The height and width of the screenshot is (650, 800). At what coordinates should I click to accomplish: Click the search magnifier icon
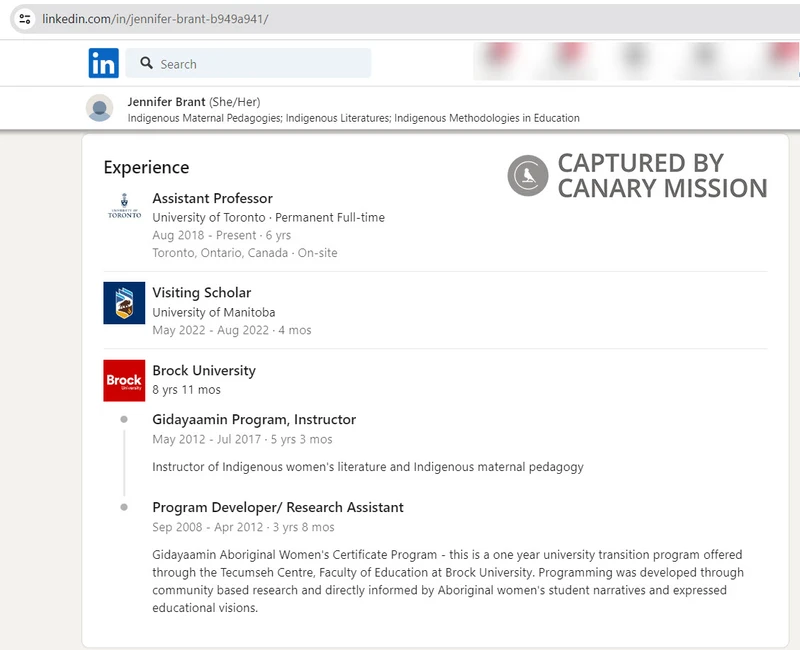click(x=147, y=63)
